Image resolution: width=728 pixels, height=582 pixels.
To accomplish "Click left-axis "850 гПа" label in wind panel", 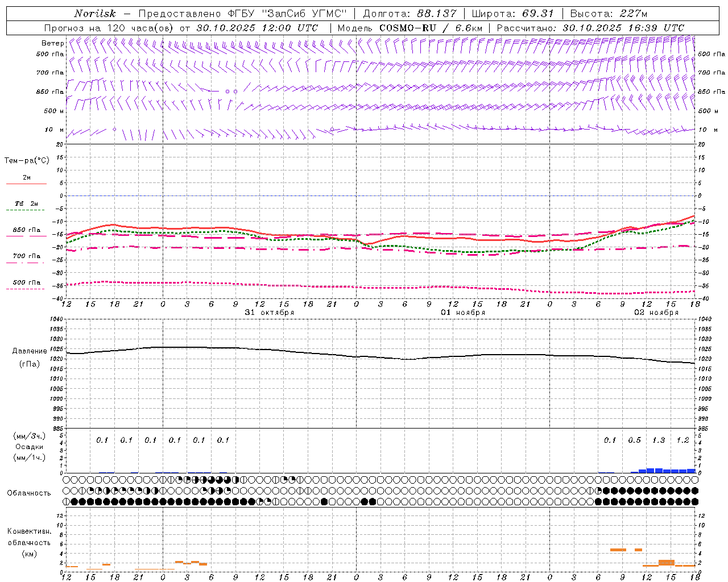I will click(x=50, y=92).
